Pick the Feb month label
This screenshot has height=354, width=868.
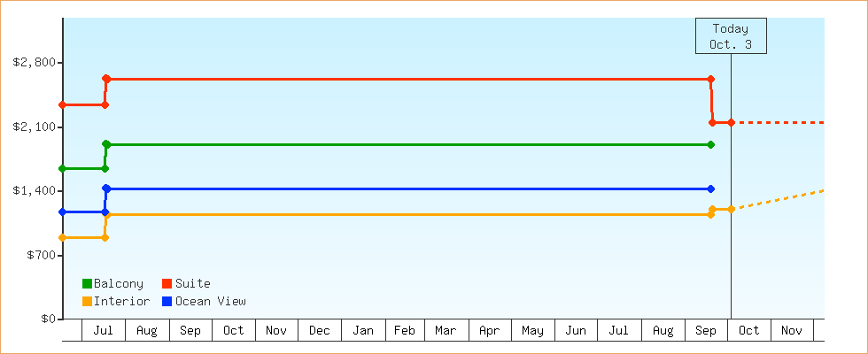click(405, 331)
